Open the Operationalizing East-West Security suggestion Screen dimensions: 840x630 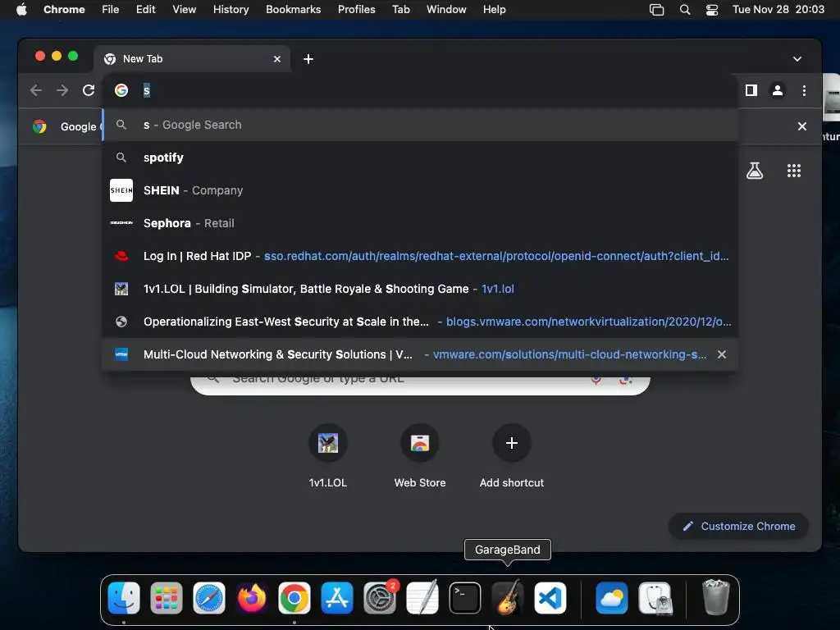pyautogui.click(x=420, y=322)
